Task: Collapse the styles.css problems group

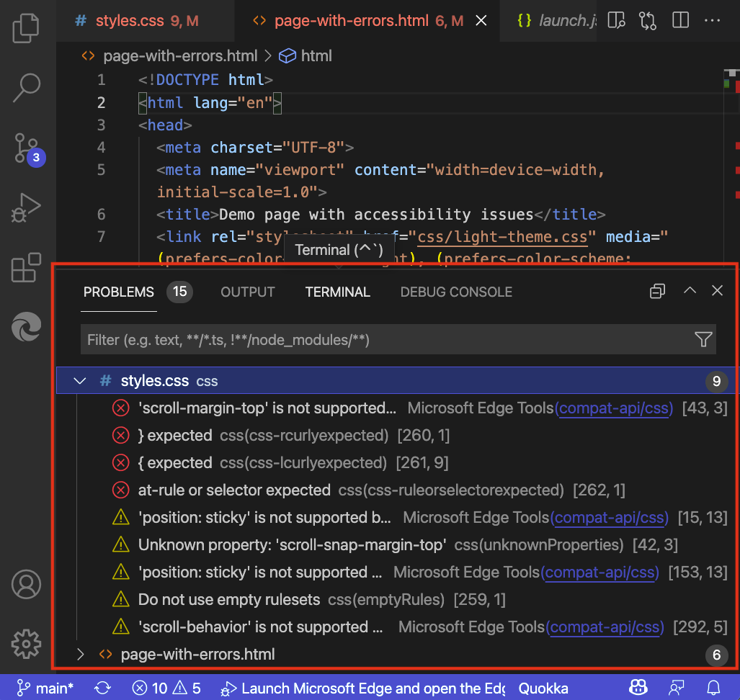Action: tap(79, 381)
